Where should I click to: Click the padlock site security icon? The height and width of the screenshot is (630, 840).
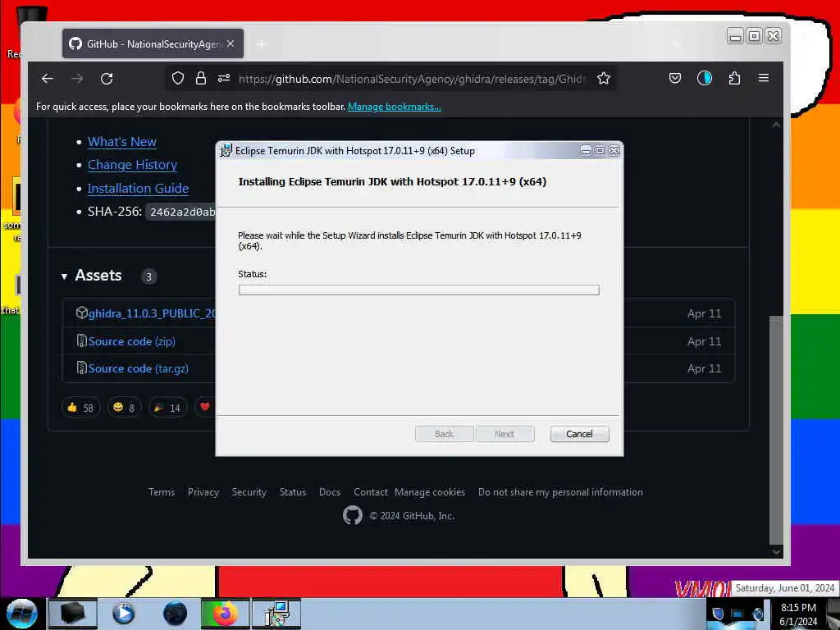(x=201, y=79)
